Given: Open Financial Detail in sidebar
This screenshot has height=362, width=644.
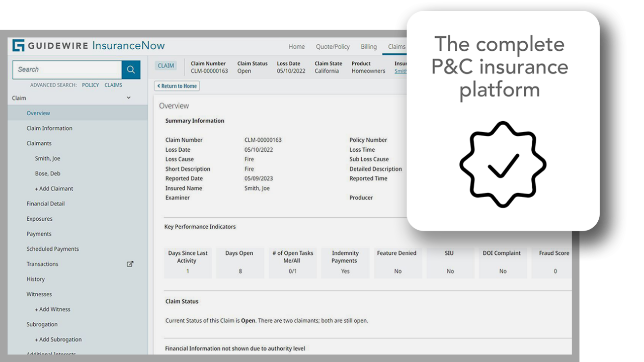Looking at the screenshot, I should coord(45,204).
